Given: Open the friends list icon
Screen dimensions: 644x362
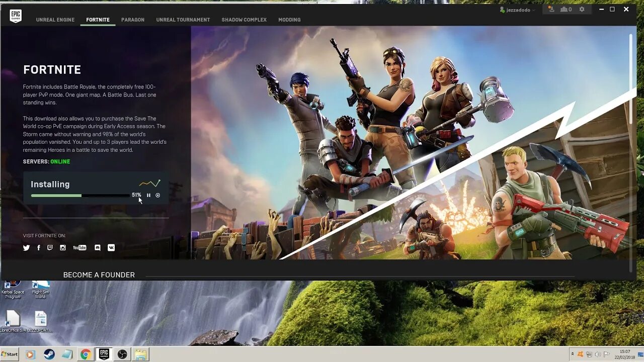Looking at the screenshot, I should 566,9.
